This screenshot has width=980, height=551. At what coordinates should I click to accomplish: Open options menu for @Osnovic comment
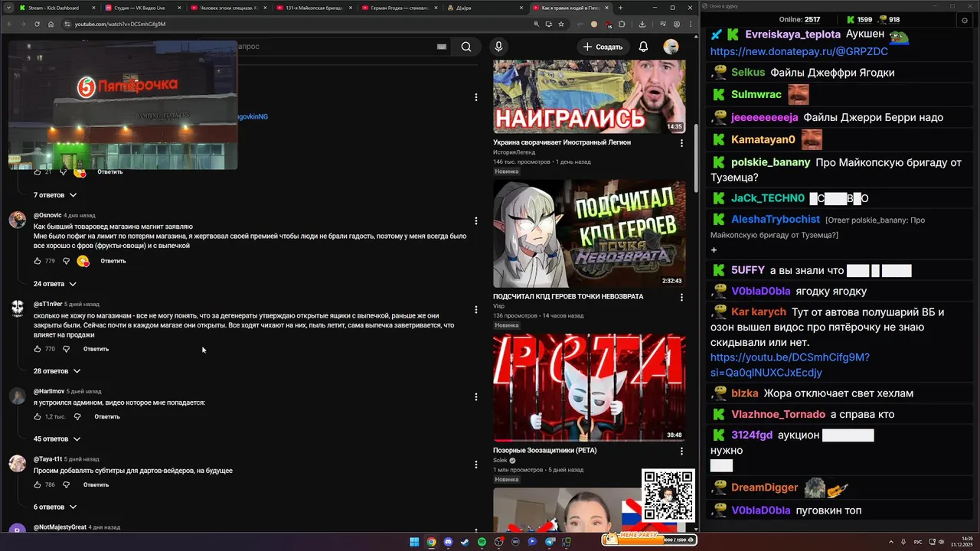pyautogui.click(x=476, y=221)
